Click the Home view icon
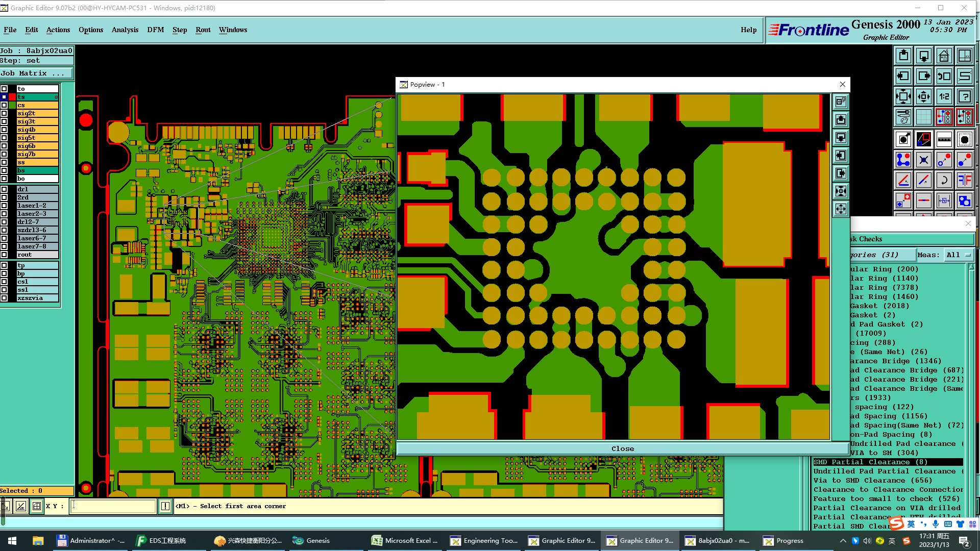The image size is (980, 551). [944, 56]
